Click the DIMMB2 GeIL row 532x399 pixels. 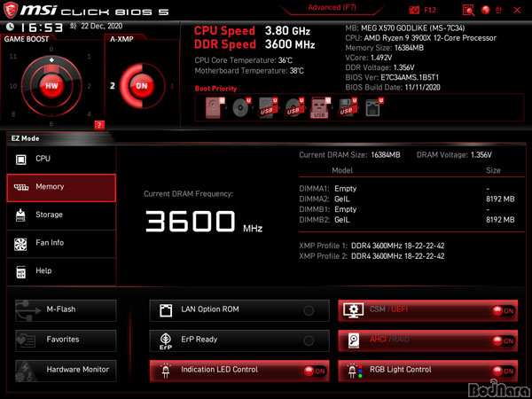tap(407, 220)
